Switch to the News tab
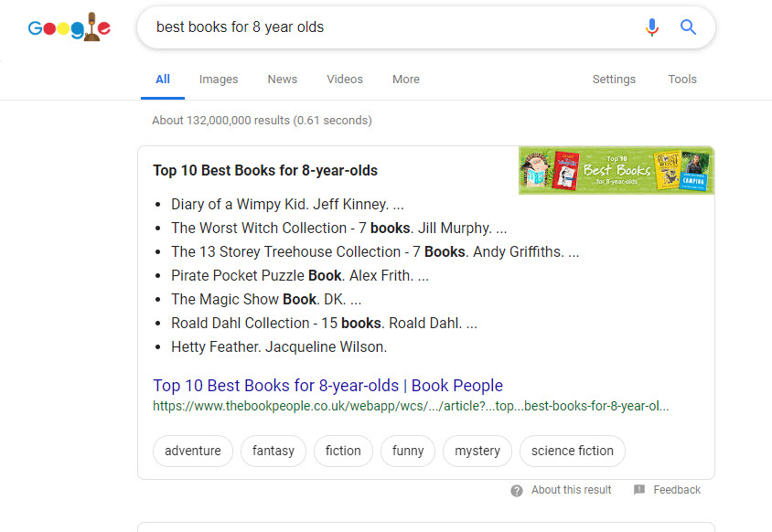 tap(283, 80)
